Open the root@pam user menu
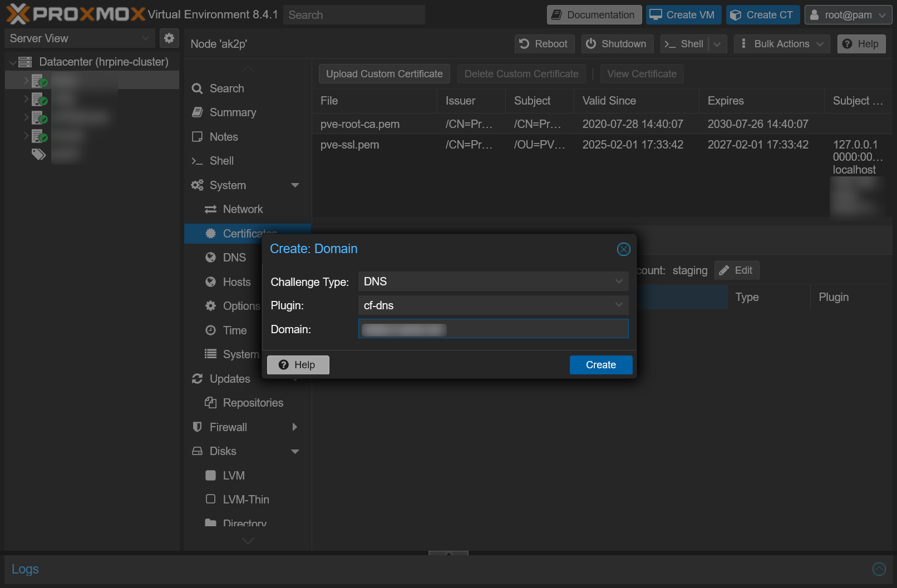 (848, 15)
